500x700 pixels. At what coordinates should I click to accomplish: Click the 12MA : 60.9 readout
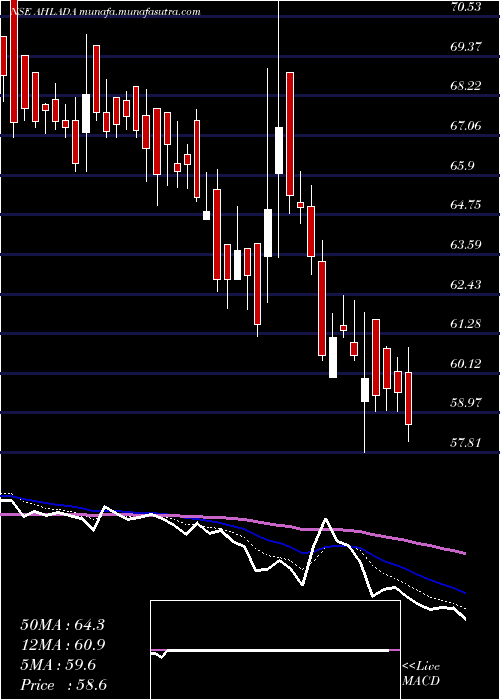pyautogui.click(x=62, y=645)
